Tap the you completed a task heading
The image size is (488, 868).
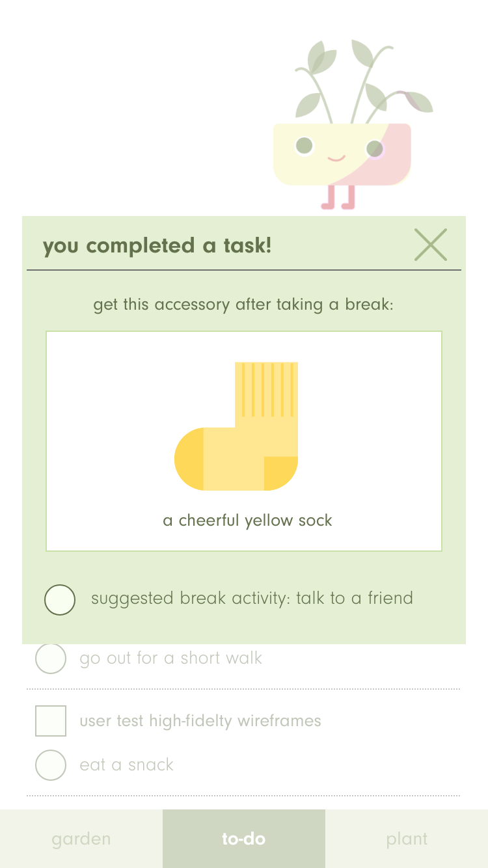(157, 246)
